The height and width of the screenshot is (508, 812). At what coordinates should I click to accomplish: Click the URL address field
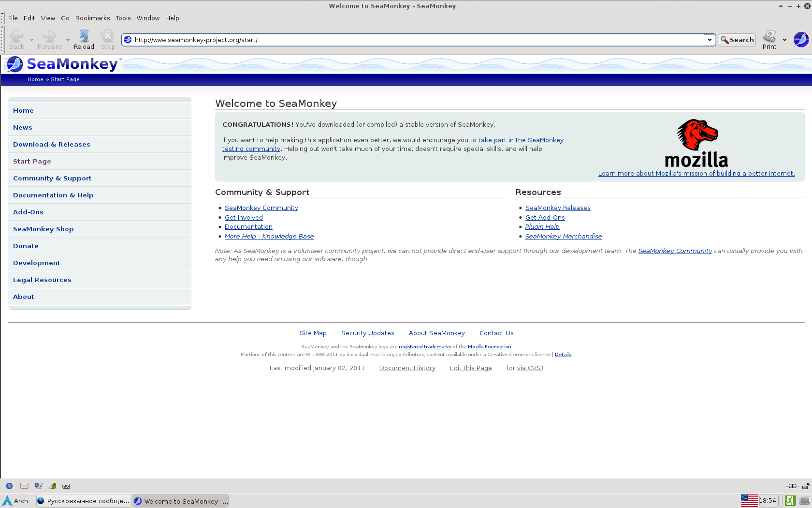[x=418, y=40]
